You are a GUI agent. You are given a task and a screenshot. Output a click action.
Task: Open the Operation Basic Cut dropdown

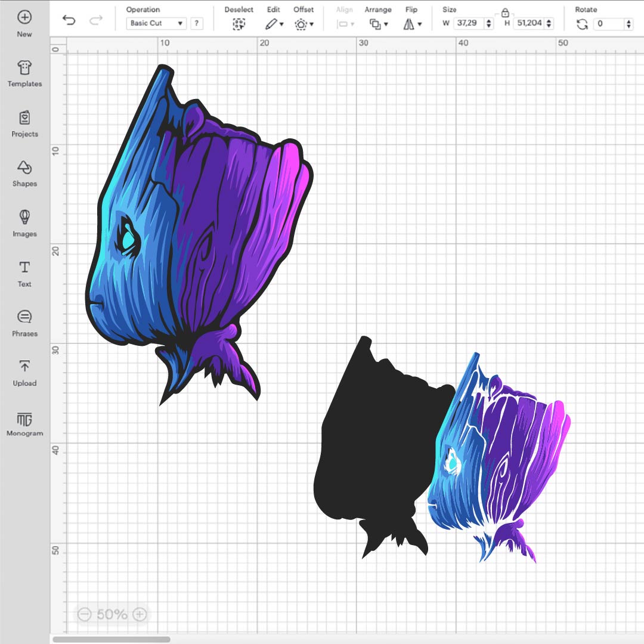tap(156, 23)
